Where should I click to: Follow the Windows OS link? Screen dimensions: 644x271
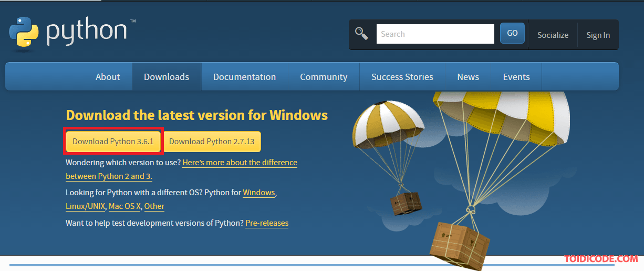tap(258, 193)
